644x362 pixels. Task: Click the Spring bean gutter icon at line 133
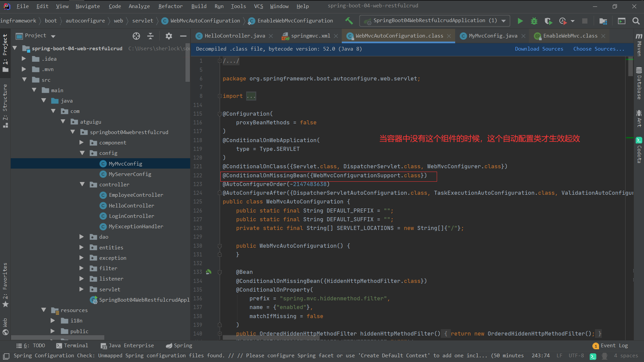[209, 272]
